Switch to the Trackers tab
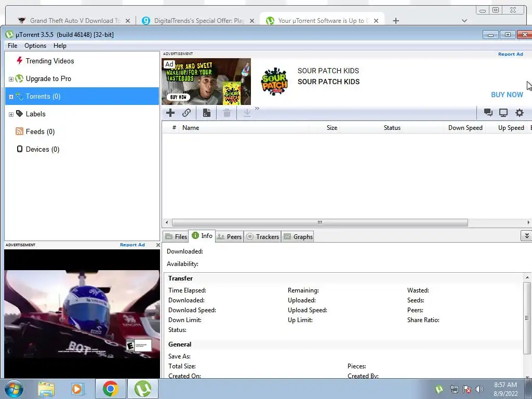The height and width of the screenshot is (399, 532). coord(263,237)
